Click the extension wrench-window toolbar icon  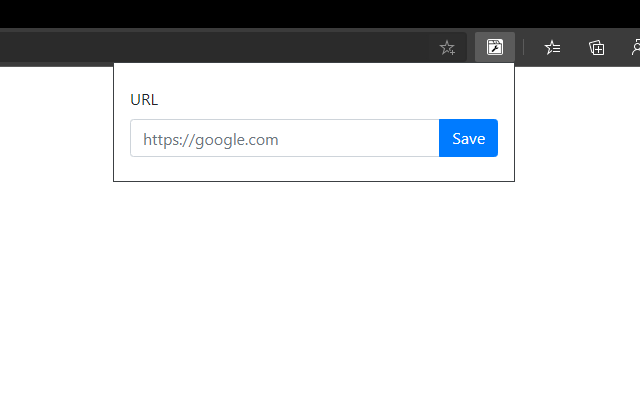(494, 46)
